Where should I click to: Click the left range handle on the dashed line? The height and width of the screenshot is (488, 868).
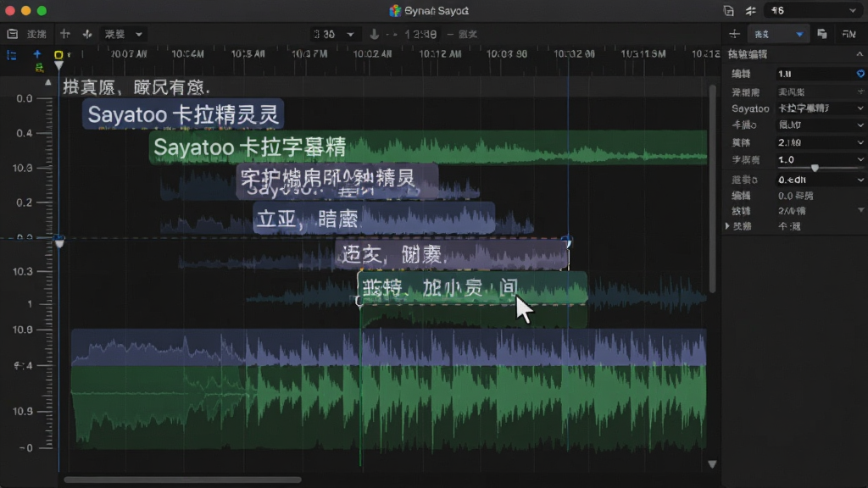click(x=59, y=242)
